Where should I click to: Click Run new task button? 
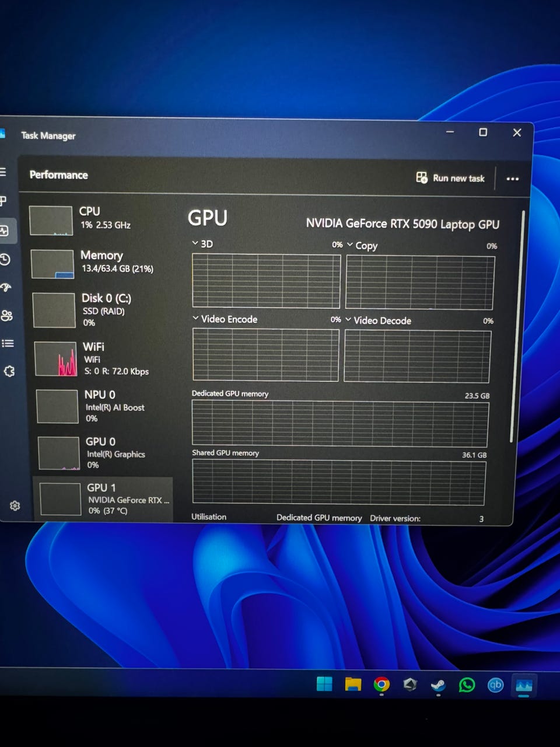click(450, 178)
